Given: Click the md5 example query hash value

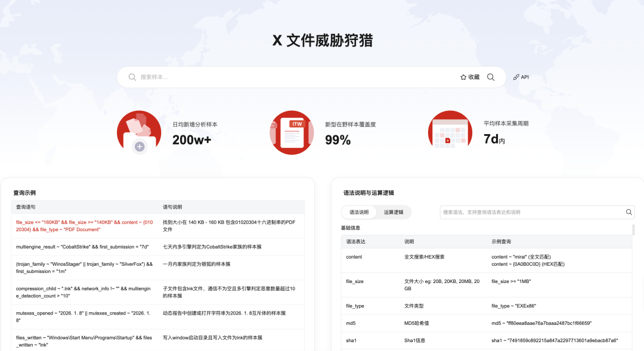Looking at the screenshot, I should tap(541, 323).
